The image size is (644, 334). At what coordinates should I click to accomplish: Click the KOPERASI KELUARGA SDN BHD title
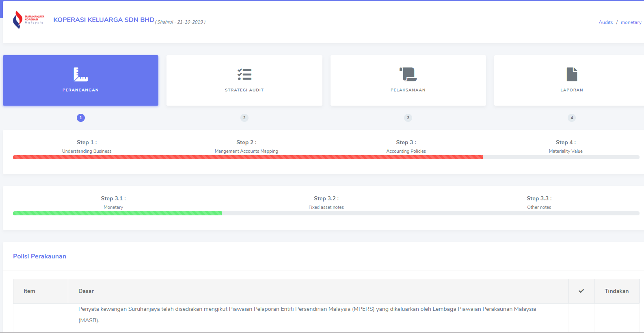(104, 20)
